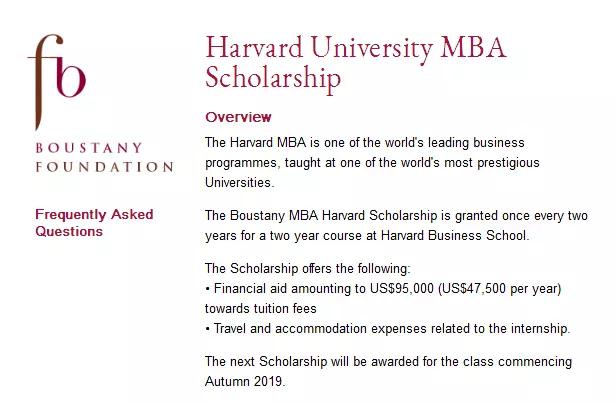Click the word 'FOUNDATION' in the logo
The height and width of the screenshot is (403, 616).
coord(104,167)
